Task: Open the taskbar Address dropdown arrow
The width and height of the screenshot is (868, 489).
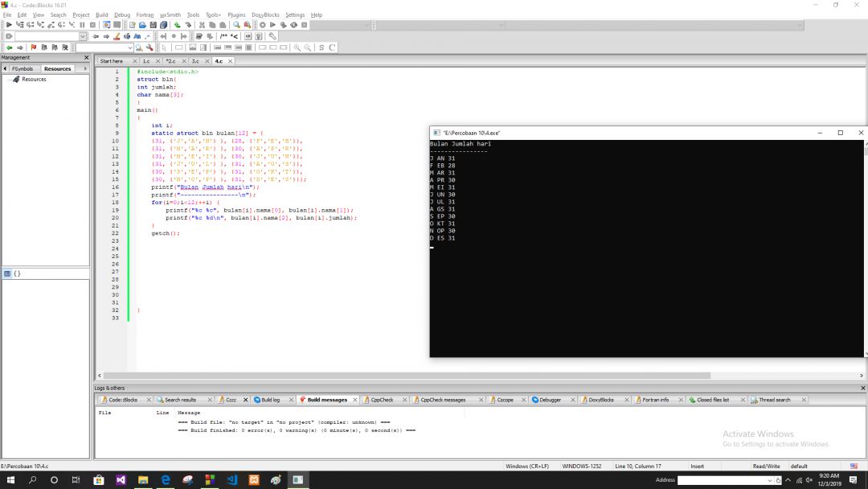Action: tap(769, 480)
